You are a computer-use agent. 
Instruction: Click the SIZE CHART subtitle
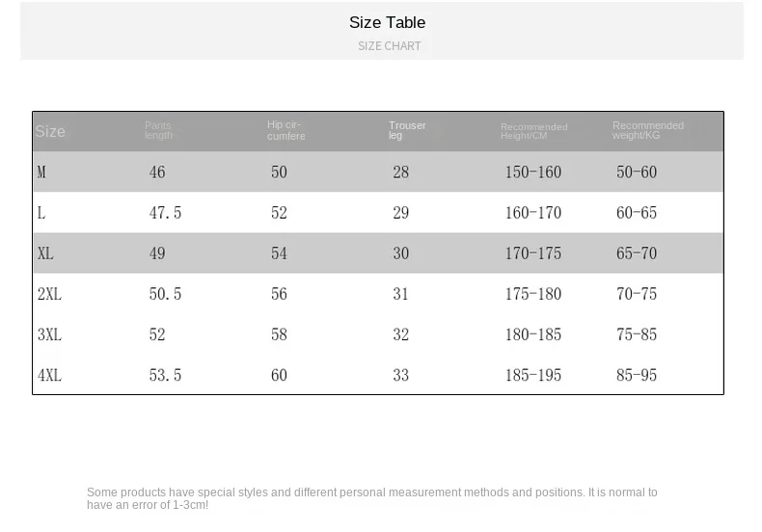(389, 46)
